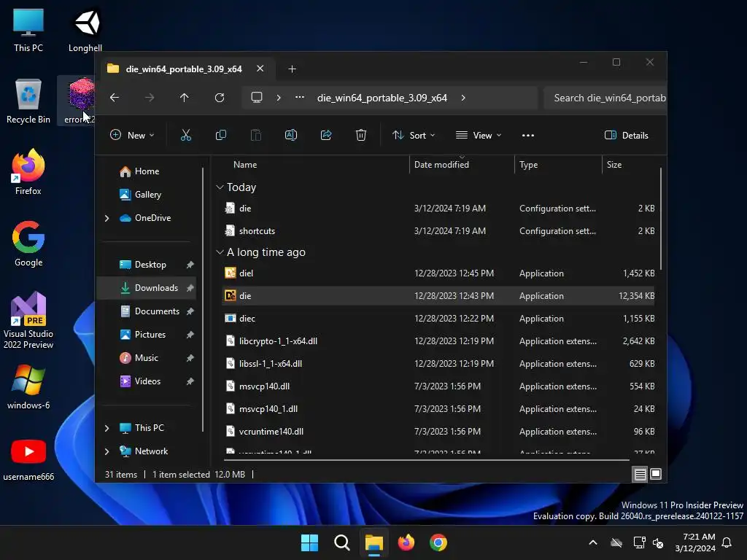This screenshot has width=747, height=560.
Task: Open the View dropdown
Action: click(479, 135)
